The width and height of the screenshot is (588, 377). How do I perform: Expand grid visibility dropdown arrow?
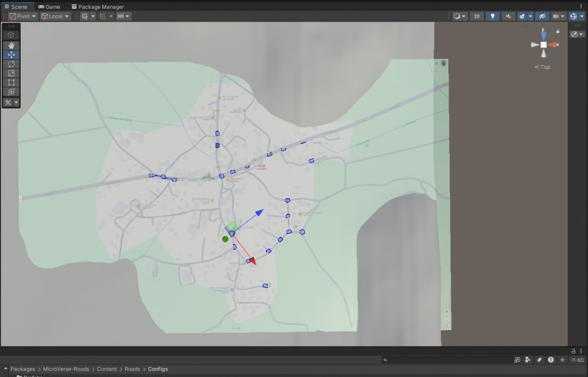92,16
